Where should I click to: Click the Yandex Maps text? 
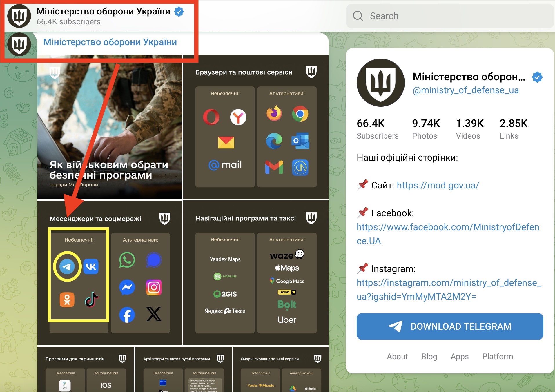click(225, 259)
